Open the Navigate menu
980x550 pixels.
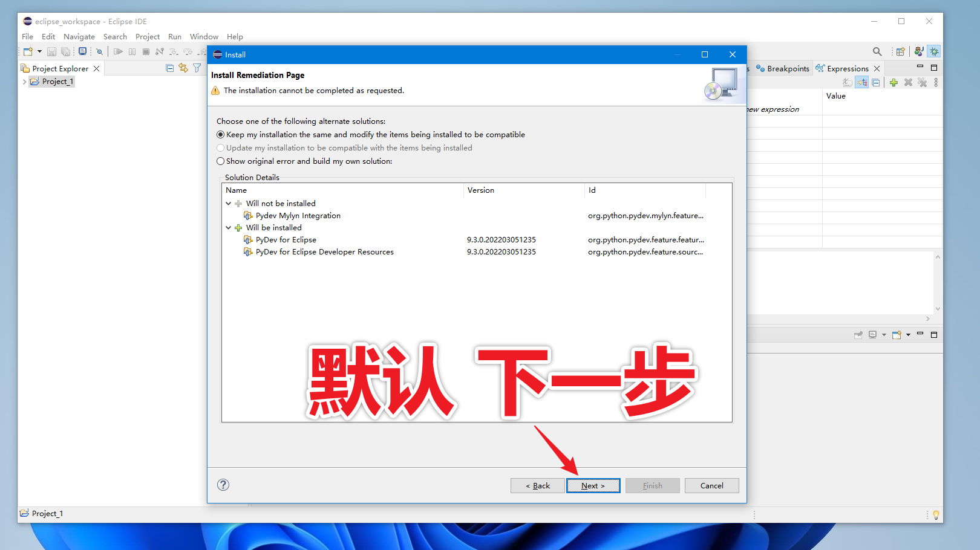tap(79, 37)
